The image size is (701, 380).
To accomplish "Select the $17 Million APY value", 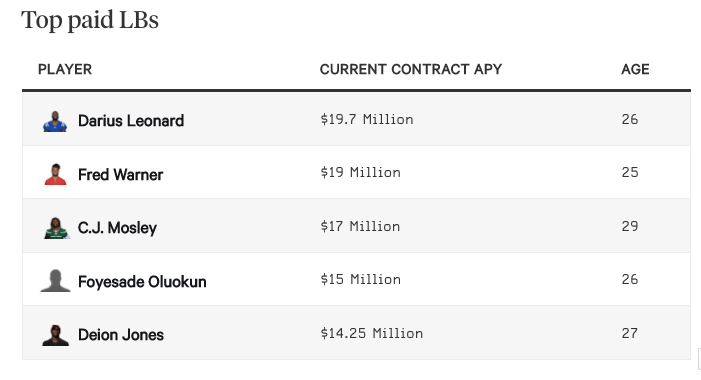I will tap(360, 226).
